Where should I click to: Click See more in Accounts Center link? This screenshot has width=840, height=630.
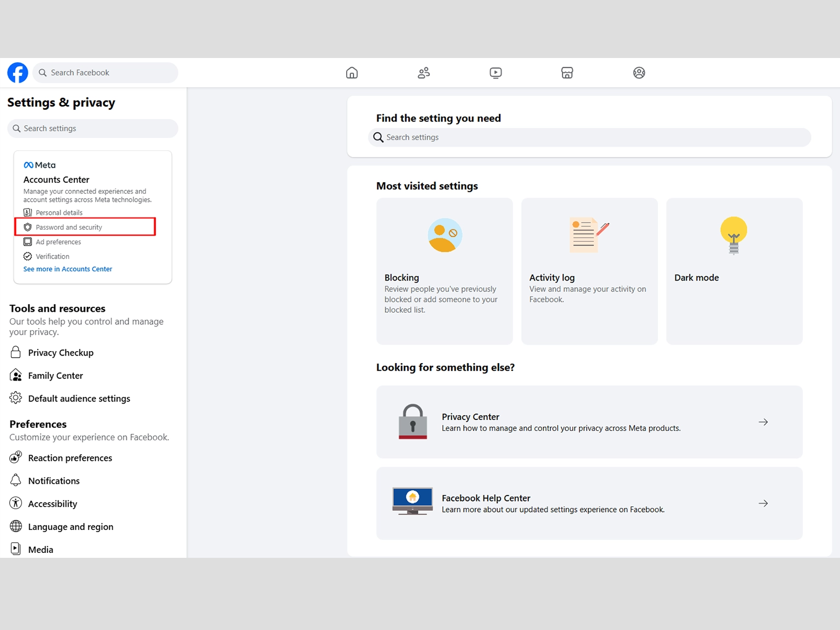pos(68,269)
